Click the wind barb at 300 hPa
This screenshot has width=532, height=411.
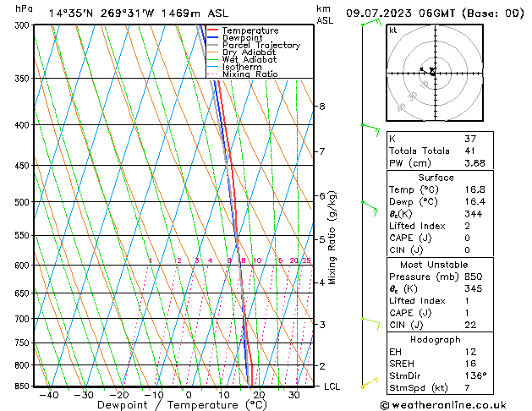tap(370, 24)
